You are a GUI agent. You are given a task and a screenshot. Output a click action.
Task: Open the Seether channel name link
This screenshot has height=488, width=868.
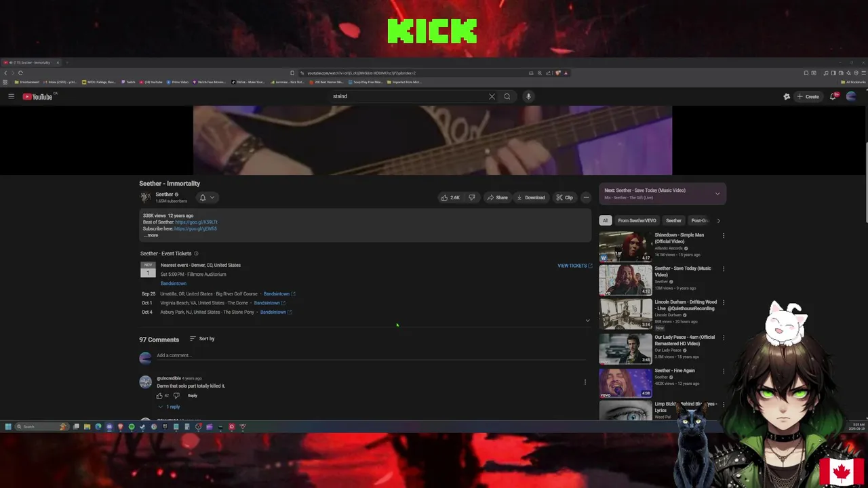[x=164, y=195]
